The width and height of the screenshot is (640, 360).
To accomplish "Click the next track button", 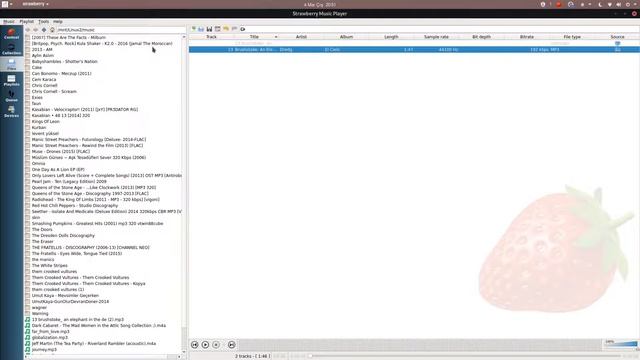I will point(231,345).
